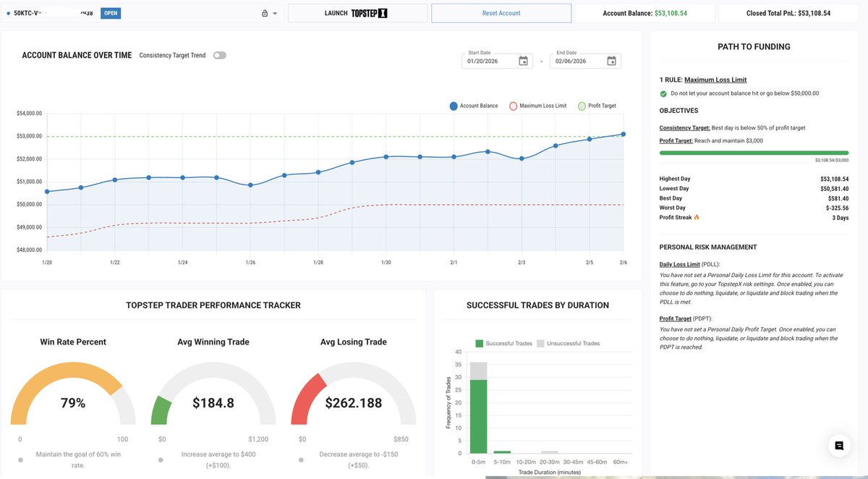Click the $262.188 Avg Losing Trade gauge
This screenshot has height=479, width=868.
coord(353,393)
